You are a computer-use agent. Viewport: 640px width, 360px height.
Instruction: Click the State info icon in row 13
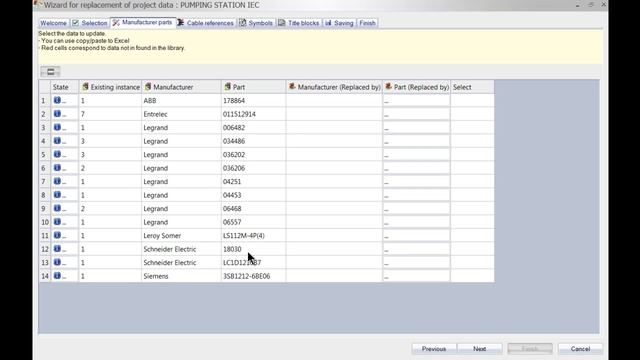pyautogui.click(x=57, y=262)
